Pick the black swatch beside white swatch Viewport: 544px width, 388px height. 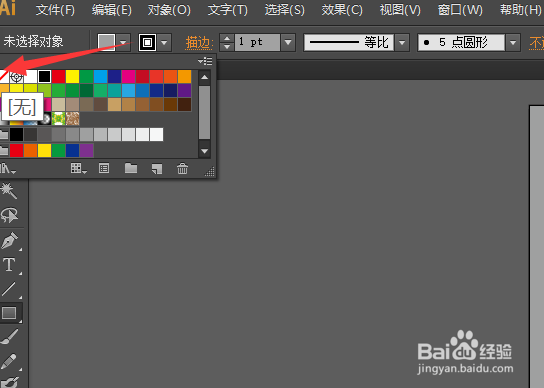pos(44,76)
